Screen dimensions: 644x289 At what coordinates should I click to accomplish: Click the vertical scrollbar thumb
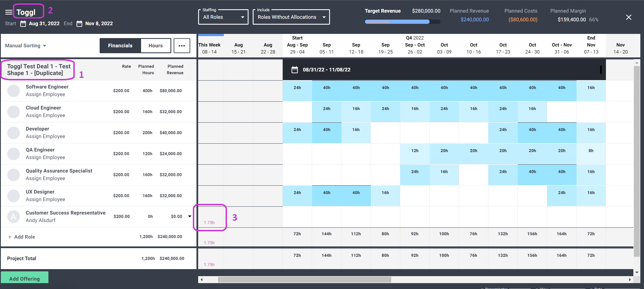point(637,161)
